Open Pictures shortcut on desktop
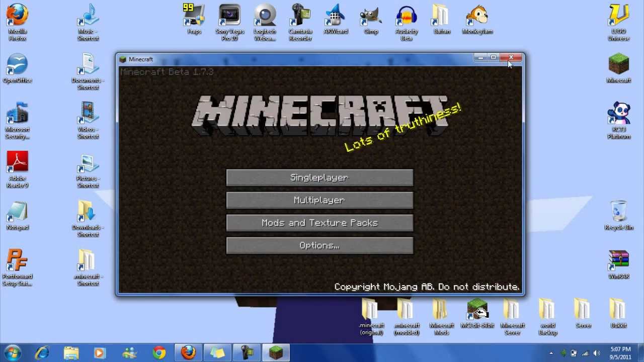 (88, 169)
